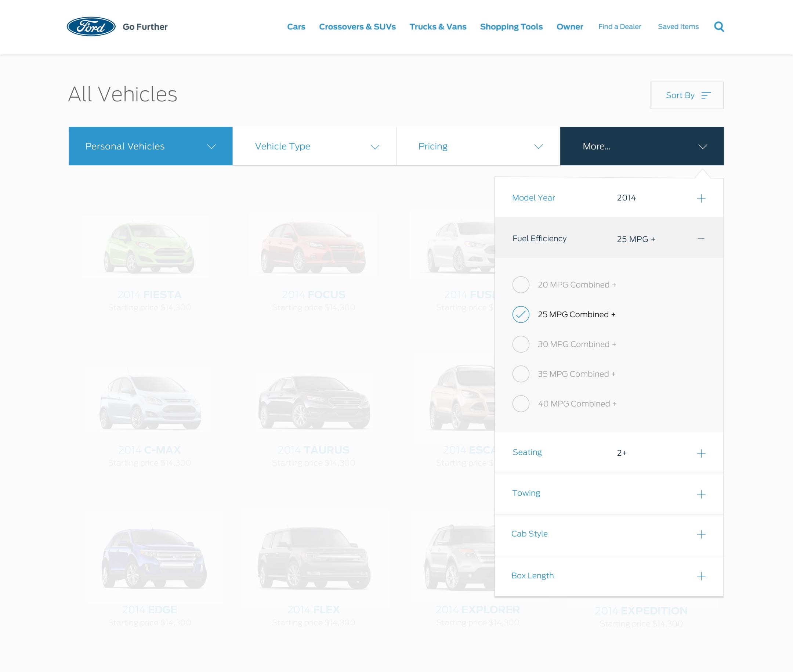This screenshot has height=672, width=793.
Task: Click Cab Style filter label
Action: tap(529, 534)
